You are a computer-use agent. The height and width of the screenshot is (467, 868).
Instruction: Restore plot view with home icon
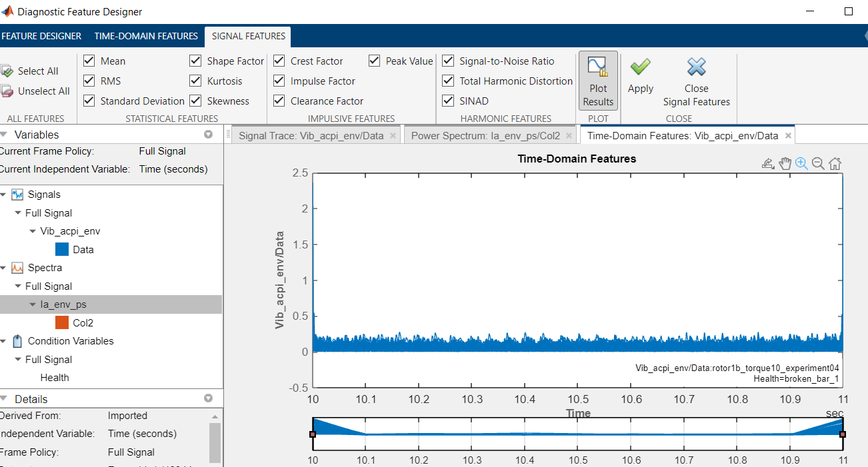pos(835,163)
